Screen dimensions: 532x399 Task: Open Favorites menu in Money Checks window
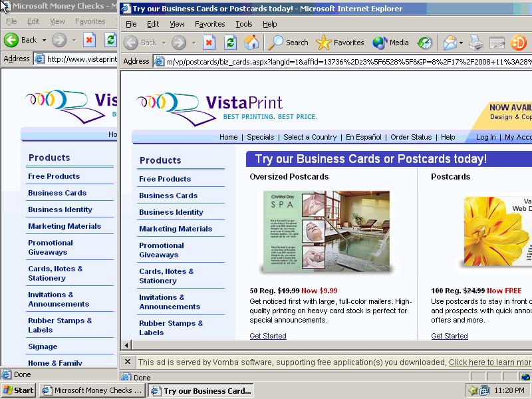(x=90, y=21)
